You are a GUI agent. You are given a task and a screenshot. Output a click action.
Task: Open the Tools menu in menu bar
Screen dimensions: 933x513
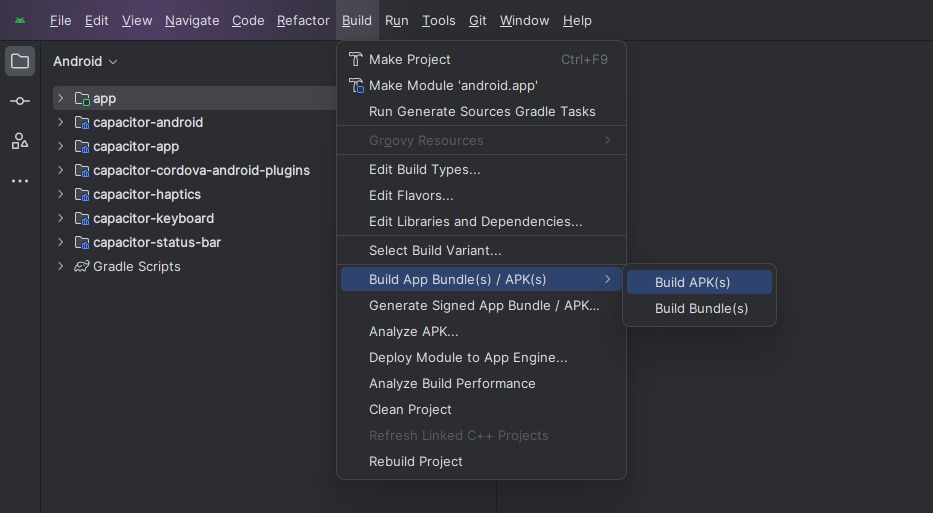coord(438,20)
